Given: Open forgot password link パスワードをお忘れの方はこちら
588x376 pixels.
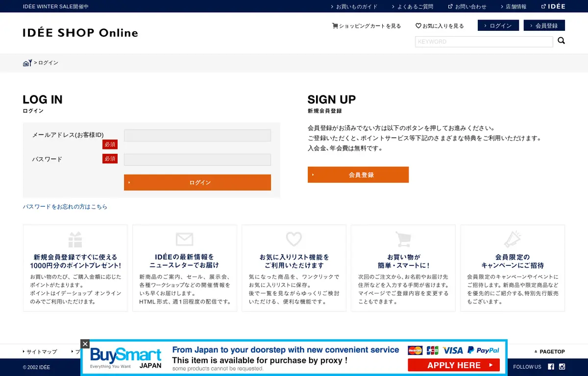Looking at the screenshot, I should click(65, 207).
